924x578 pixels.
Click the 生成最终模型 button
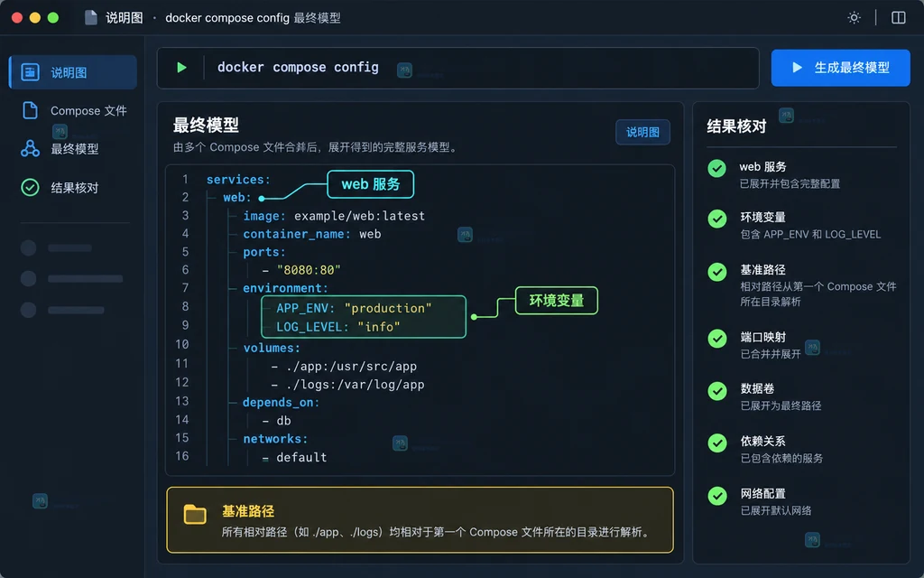pyautogui.click(x=840, y=68)
